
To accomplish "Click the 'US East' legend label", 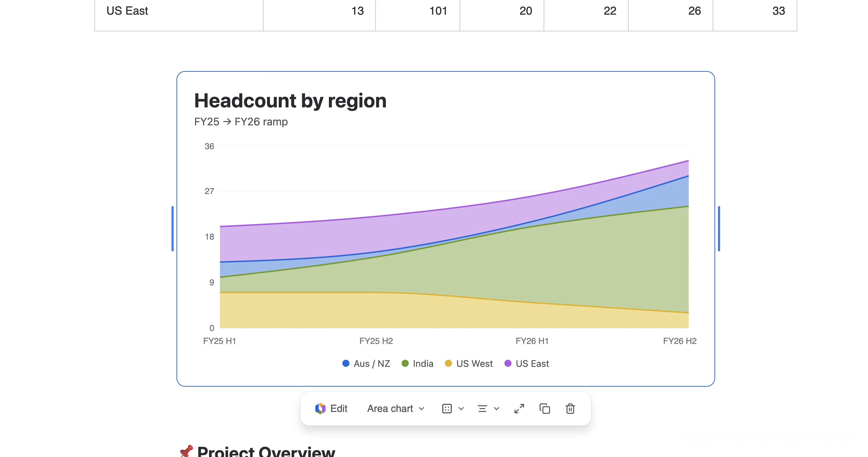I will (532, 364).
